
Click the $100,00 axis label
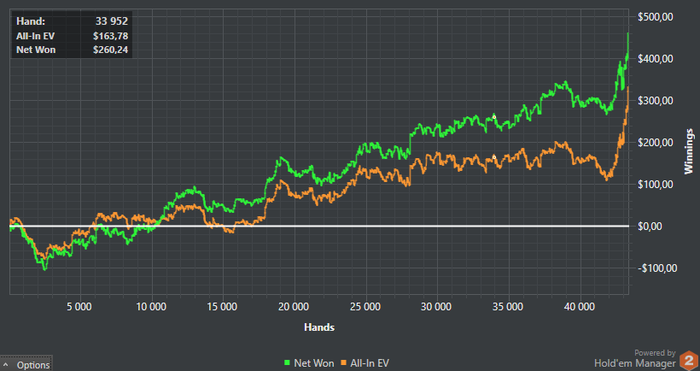(655, 184)
